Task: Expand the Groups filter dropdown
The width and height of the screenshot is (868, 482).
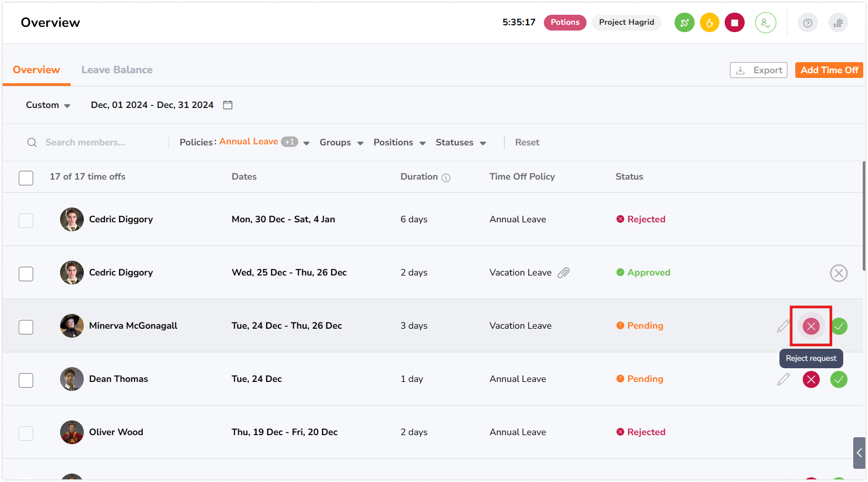Action: pos(341,143)
